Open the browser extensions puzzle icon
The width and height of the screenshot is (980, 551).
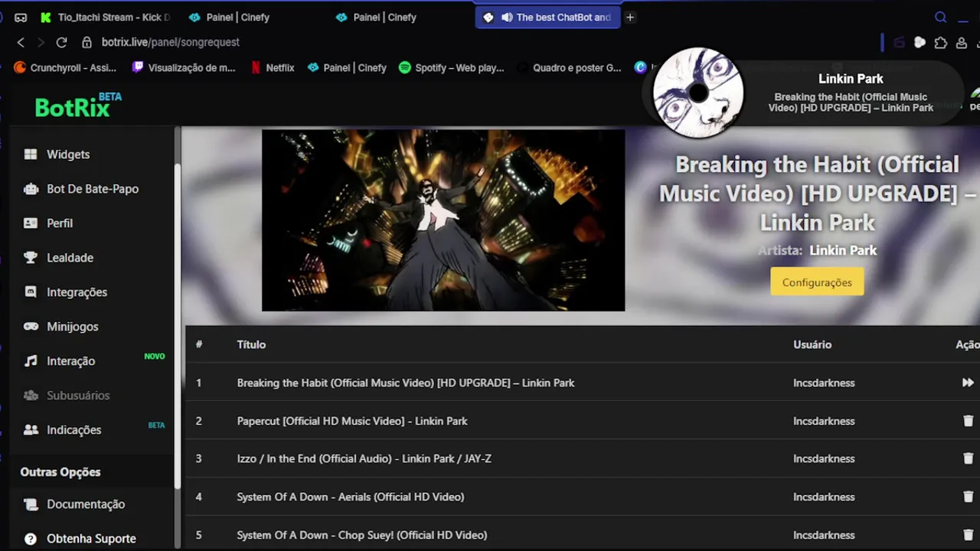tap(941, 43)
